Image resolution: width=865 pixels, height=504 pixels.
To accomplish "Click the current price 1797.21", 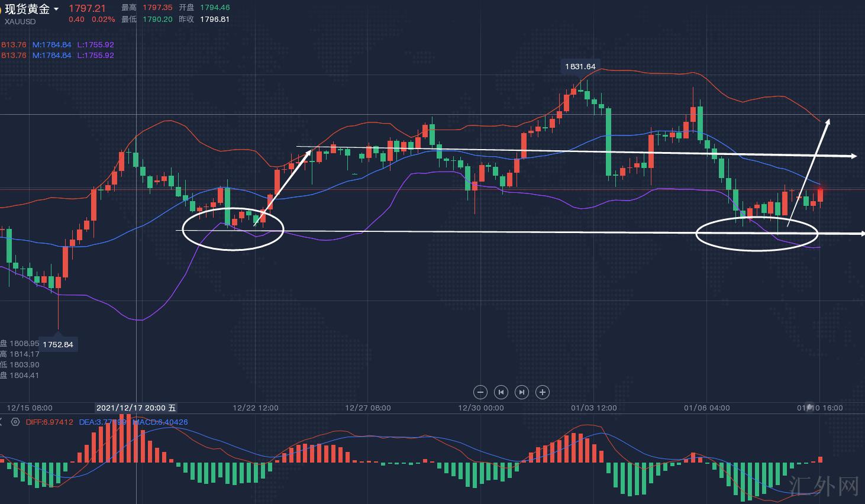I will pyautogui.click(x=87, y=8).
